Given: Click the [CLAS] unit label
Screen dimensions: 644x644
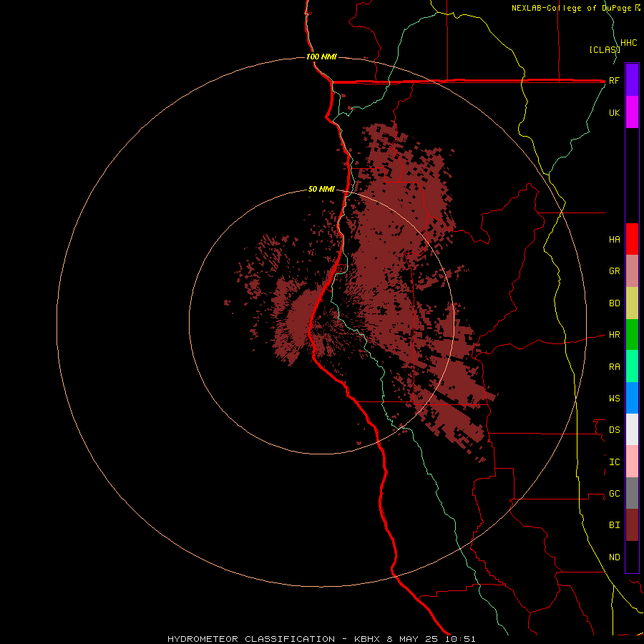Looking at the screenshot, I should (x=605, y=49).
